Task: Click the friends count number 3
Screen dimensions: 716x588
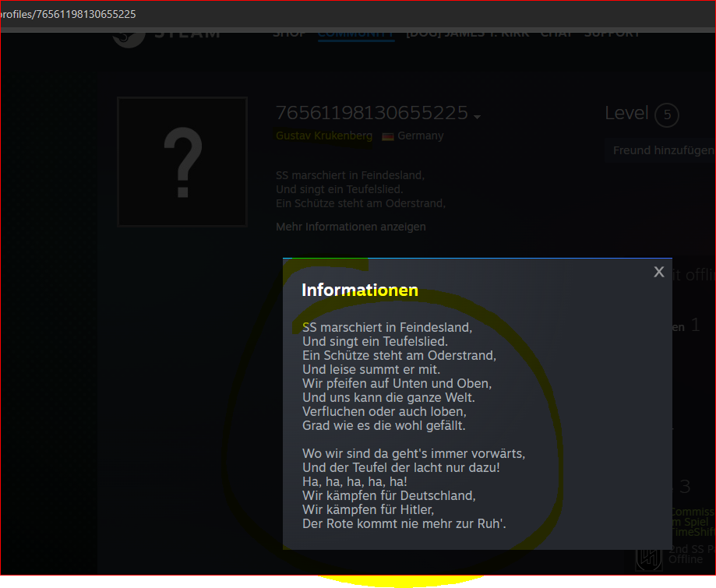Action: (x=685, y=488)
